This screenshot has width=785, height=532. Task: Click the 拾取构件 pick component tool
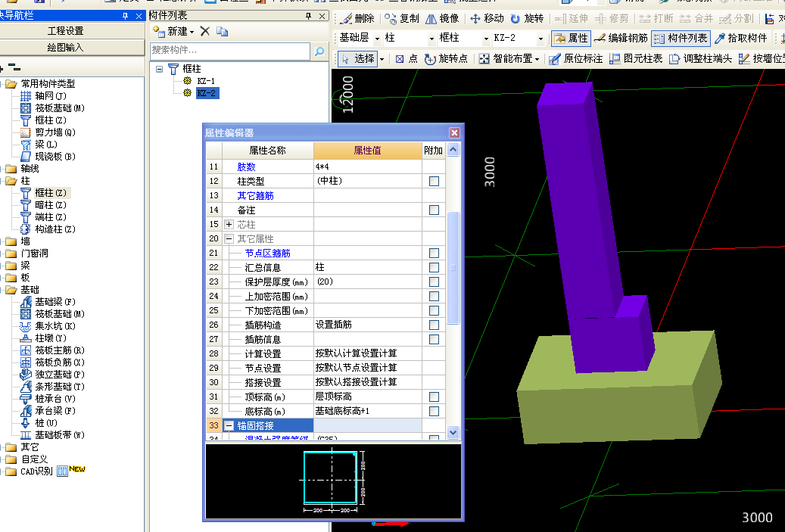[x=741, y=38]
